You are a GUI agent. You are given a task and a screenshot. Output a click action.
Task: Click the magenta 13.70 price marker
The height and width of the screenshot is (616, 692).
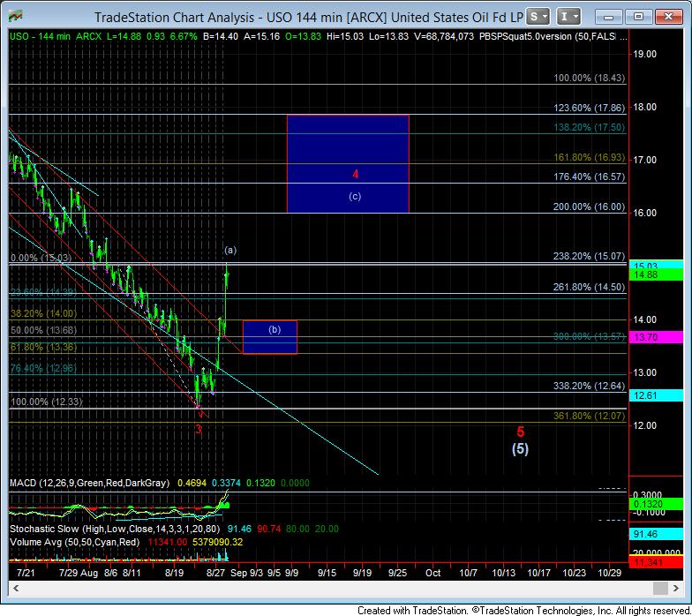pyautogui.click(x=657, y=337)
